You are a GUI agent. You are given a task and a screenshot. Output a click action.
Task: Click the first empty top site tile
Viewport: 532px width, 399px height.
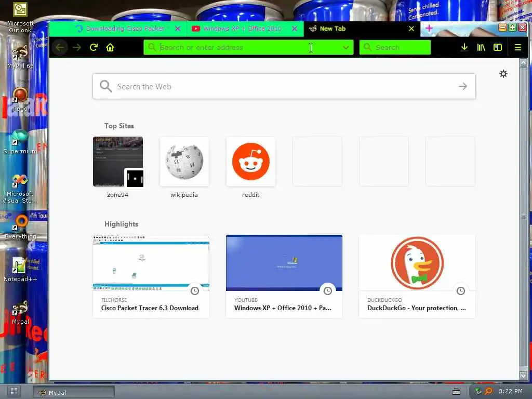point(317,161)
